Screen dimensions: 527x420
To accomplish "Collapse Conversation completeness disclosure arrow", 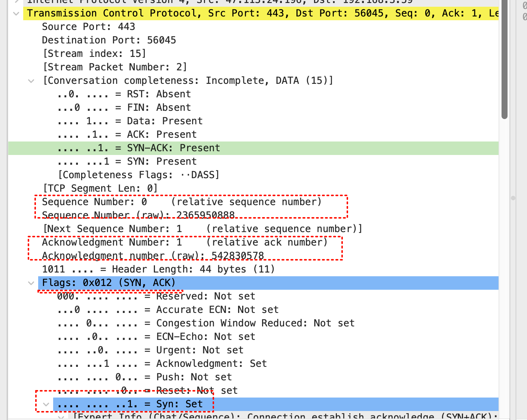I will (x=31, y=81).
